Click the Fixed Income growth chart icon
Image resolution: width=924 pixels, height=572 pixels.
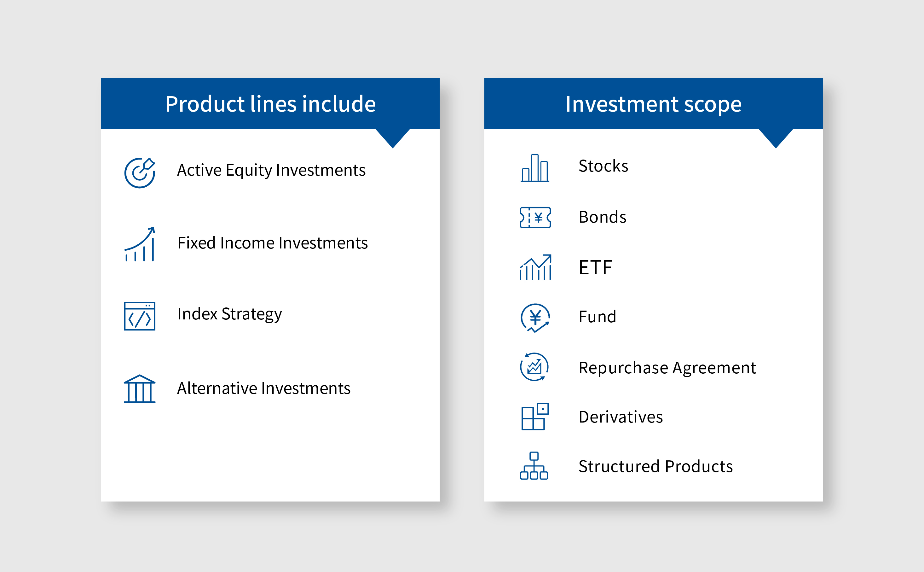140,244
